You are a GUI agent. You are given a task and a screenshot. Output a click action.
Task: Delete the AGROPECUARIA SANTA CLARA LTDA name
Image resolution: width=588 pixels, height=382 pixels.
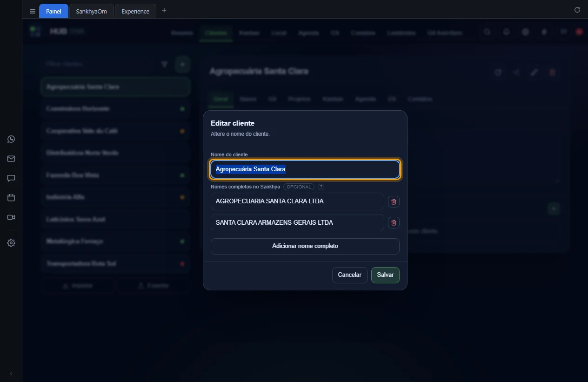394,201
